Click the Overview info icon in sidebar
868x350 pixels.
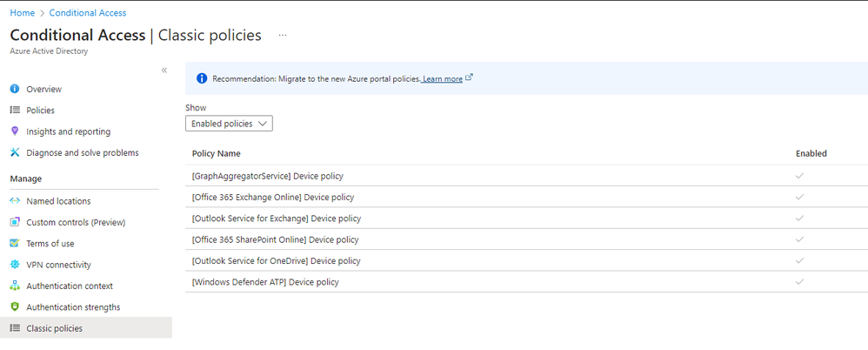pyautogui.click(x=15, y=89)
